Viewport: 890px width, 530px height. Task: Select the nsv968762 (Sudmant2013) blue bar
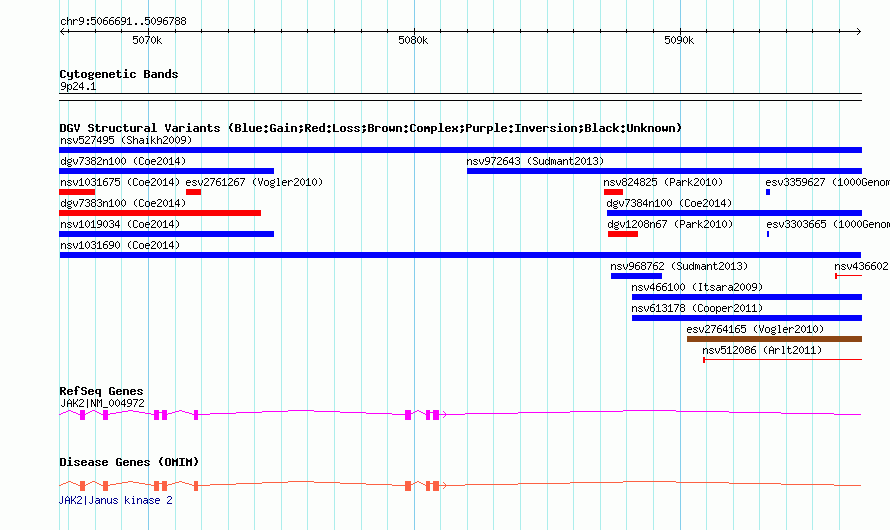[x=636, y=276]
